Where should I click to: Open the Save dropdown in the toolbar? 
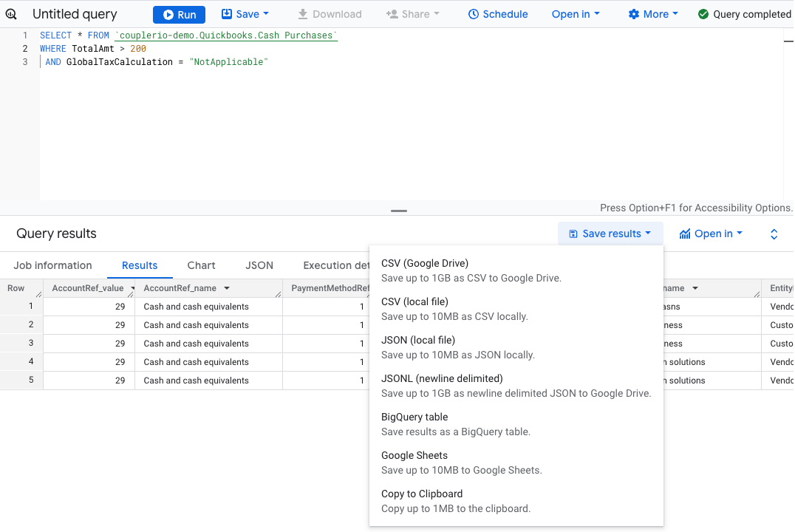[245, 14]
